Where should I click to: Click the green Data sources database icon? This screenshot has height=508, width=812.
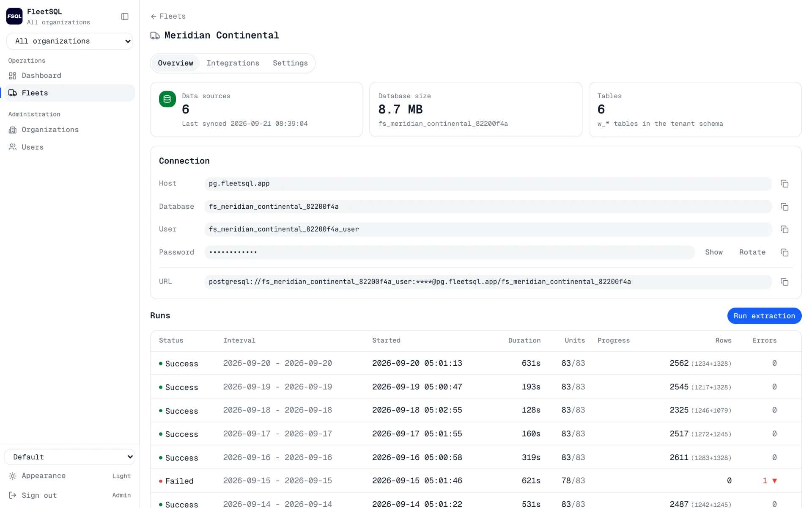pos(167,99)
